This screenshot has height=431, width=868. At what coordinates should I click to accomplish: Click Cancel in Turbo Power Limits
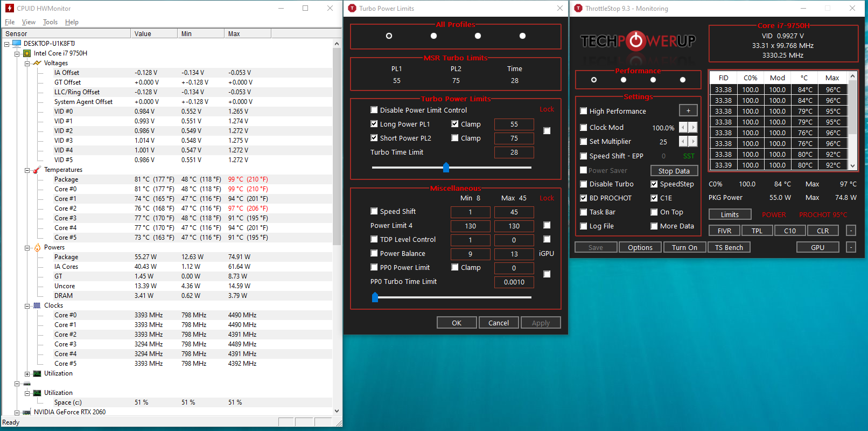[499, 323]
